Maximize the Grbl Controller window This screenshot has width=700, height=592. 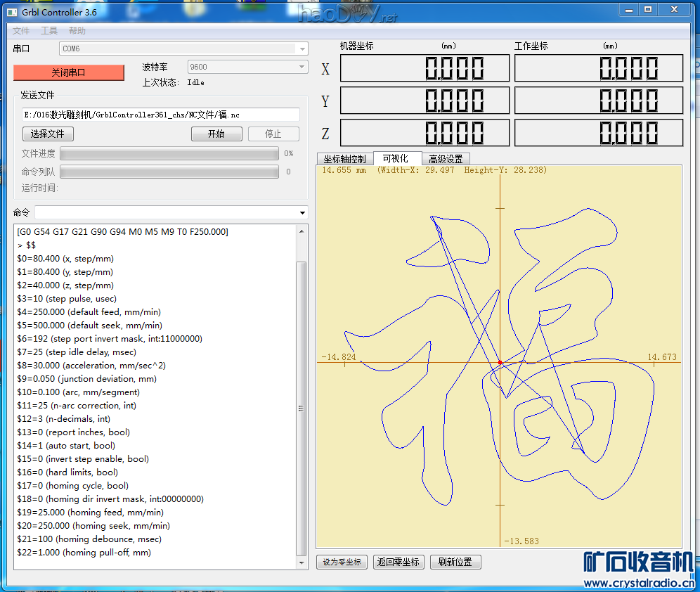648,9
